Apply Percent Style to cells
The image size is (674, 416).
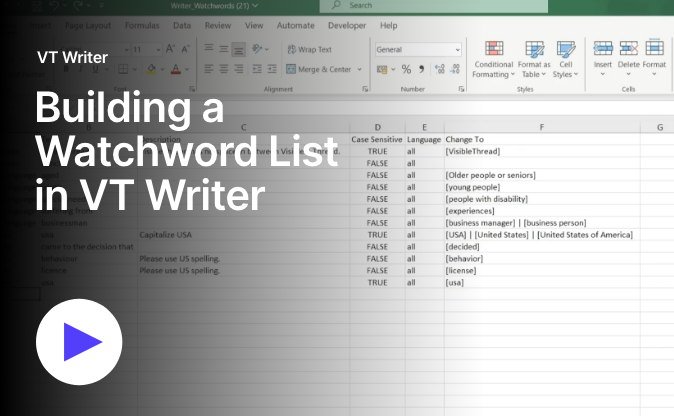point(406,70)
